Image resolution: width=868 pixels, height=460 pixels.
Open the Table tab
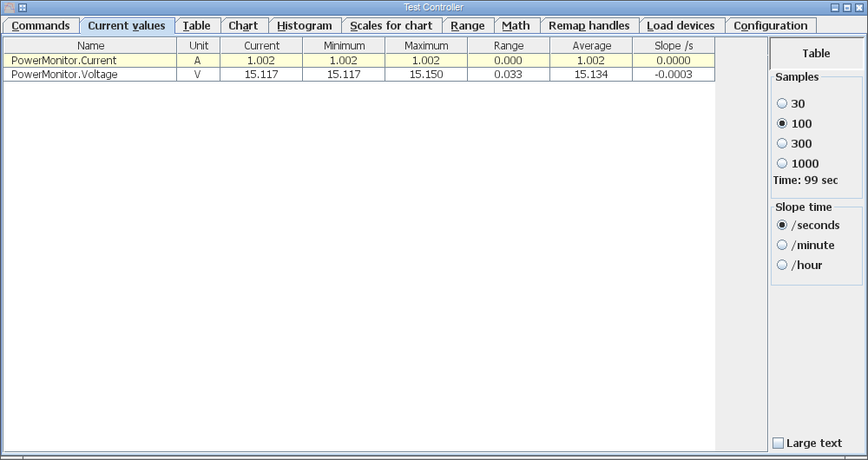tap(196, 26)
